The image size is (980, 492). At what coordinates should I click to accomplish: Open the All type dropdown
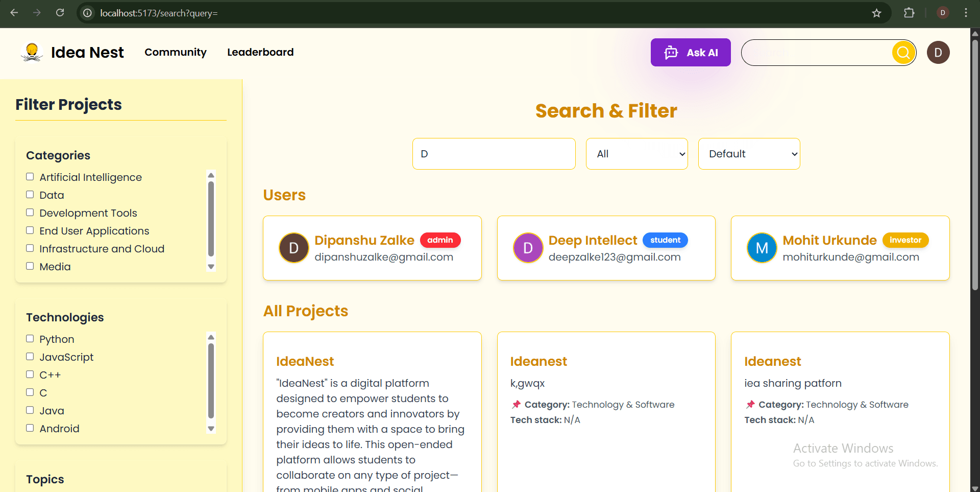pyautogui.click(x=636, y=154)
